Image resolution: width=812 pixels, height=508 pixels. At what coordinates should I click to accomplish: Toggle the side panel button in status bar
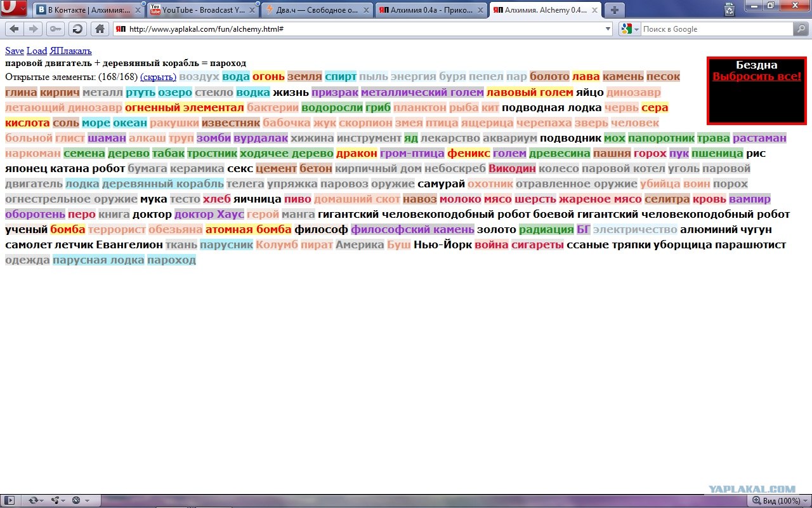pos(10,501)
